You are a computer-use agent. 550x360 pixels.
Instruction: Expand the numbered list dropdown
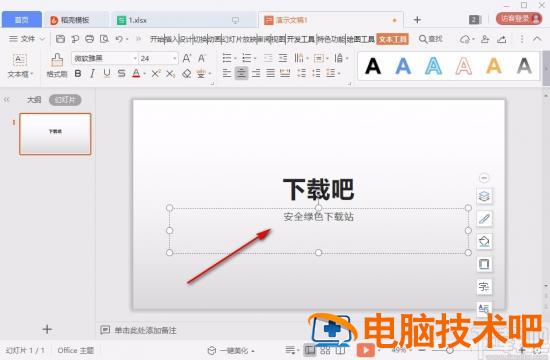click(255, 58)
